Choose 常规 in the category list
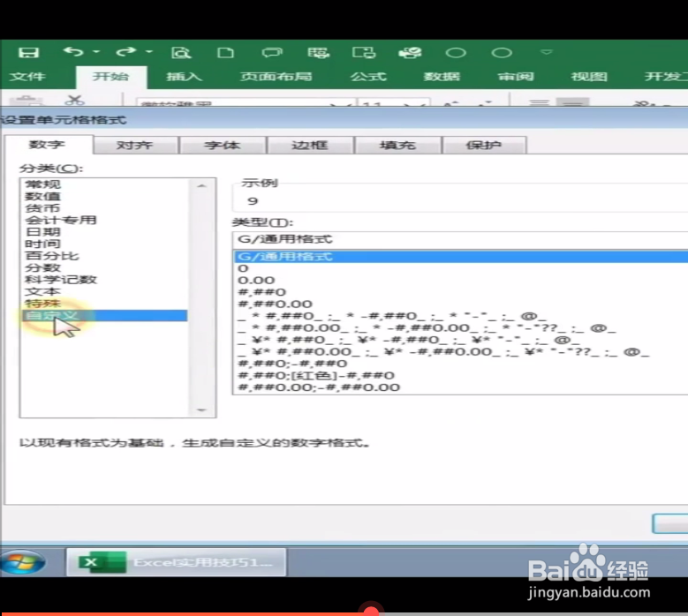The height and width of the screenshot is (616, 688). pos(43,184)
